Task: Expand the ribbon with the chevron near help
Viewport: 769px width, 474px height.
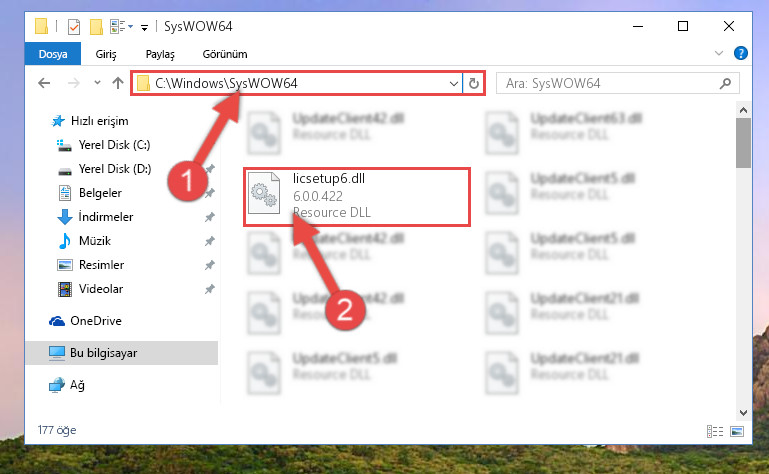Action: [x=719, y=53]
